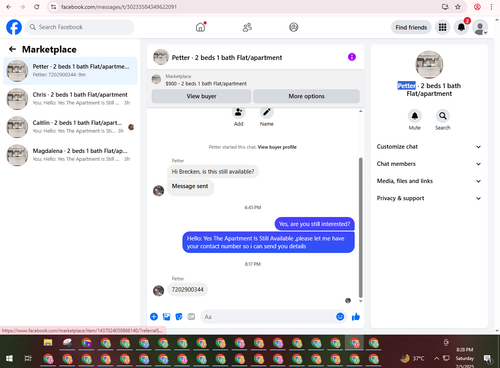The height and width of the screenshot is (368, 500).
Task: Expand Privacy & support section
Action: click(429, 198)
